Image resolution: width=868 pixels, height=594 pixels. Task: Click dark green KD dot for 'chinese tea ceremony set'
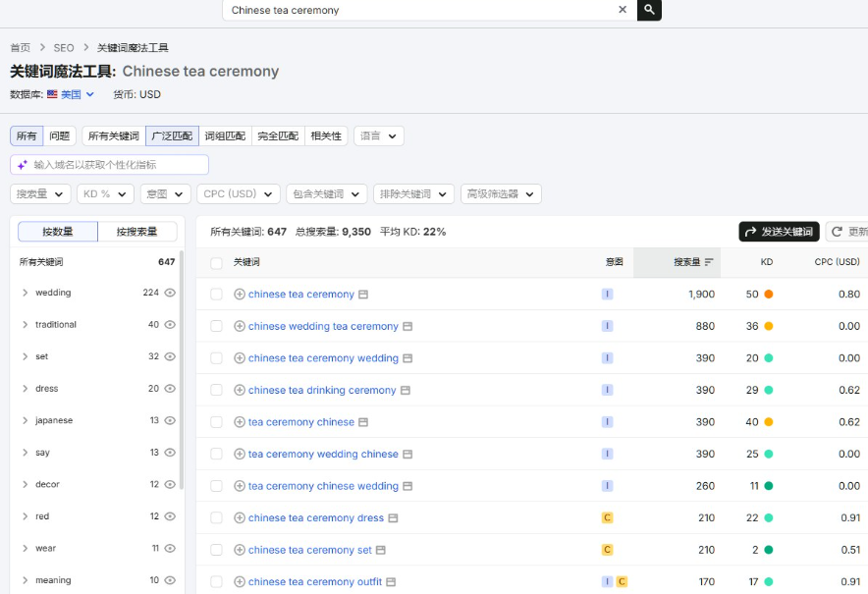click(x=769, y=550)
